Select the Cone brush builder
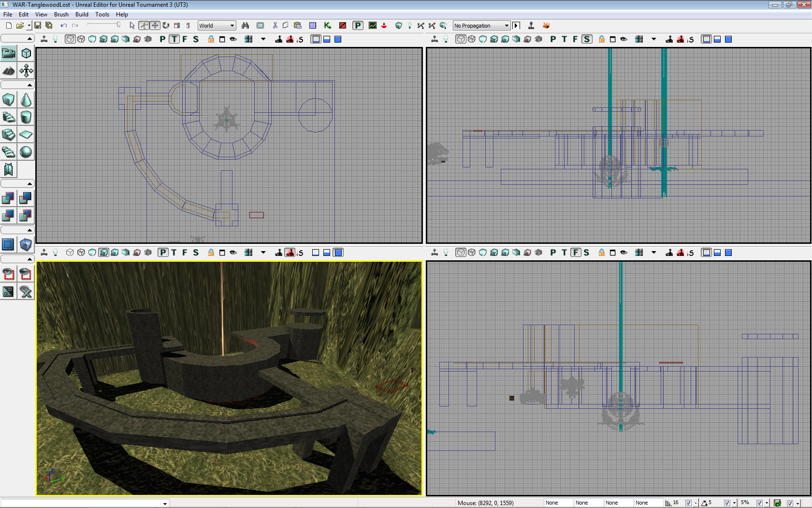This screenshot has width=812, height=508. pyautogui.click(x=26, y=100)
